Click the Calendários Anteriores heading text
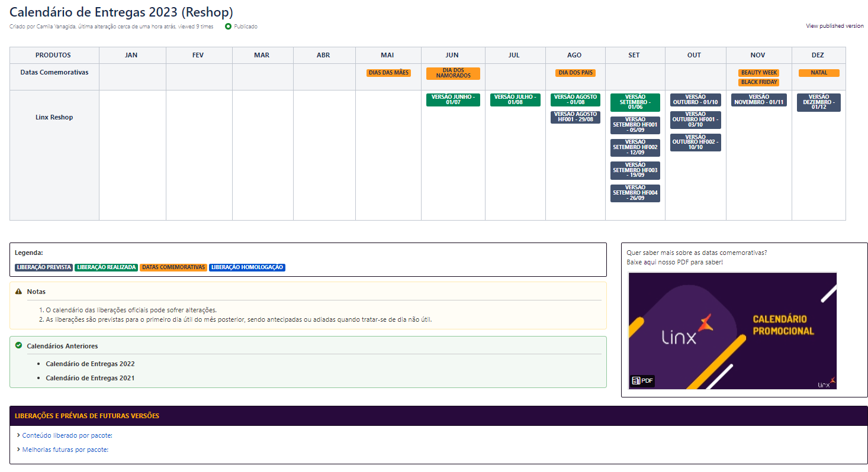The width and height of the screenshot is (868, 472). pos(62,346)
